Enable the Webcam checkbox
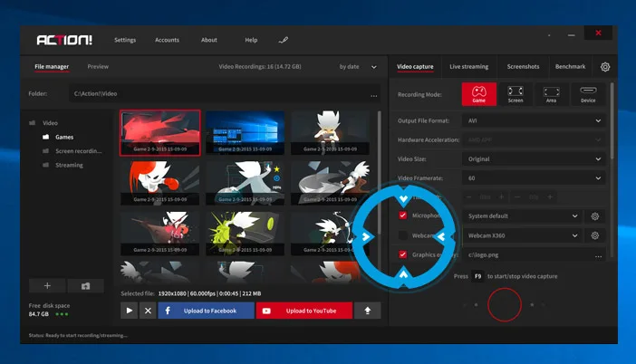The width and height of the screenshot is (636, 364). click(402, 235)
